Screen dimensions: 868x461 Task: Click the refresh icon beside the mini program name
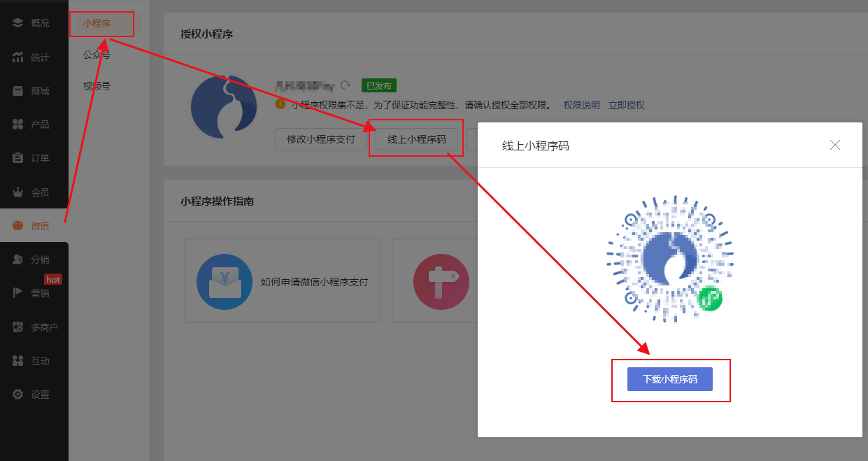click(345, 85)
